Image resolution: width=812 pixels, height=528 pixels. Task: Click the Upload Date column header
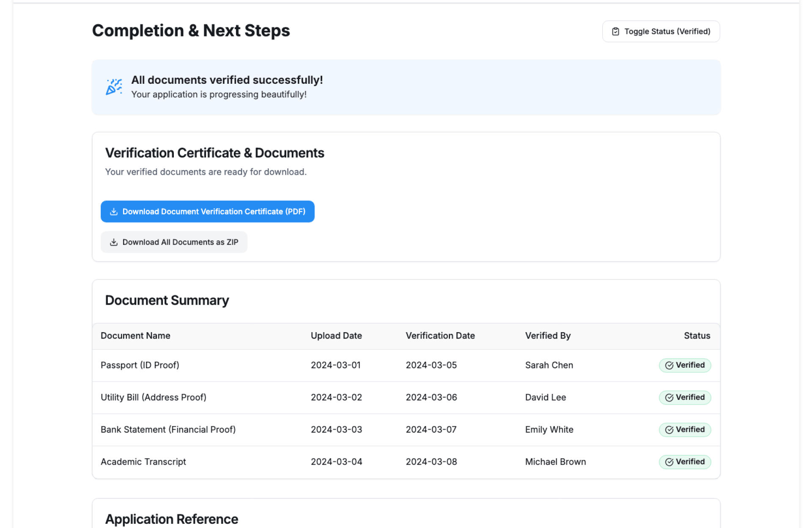point(336,335)
